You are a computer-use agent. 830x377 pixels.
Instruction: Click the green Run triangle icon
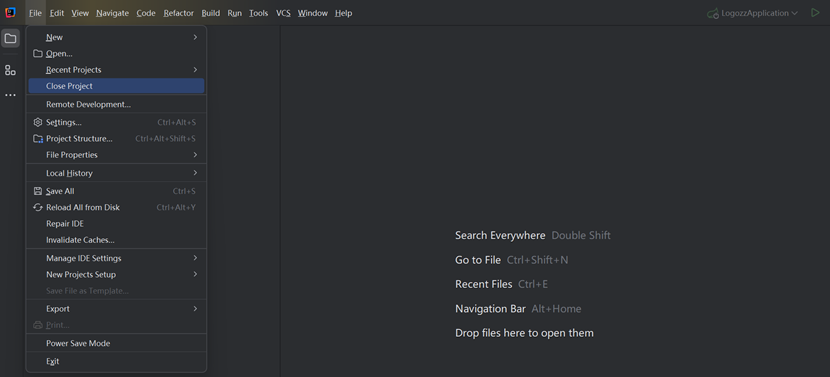pyautogui.click(x=815, y=13)
